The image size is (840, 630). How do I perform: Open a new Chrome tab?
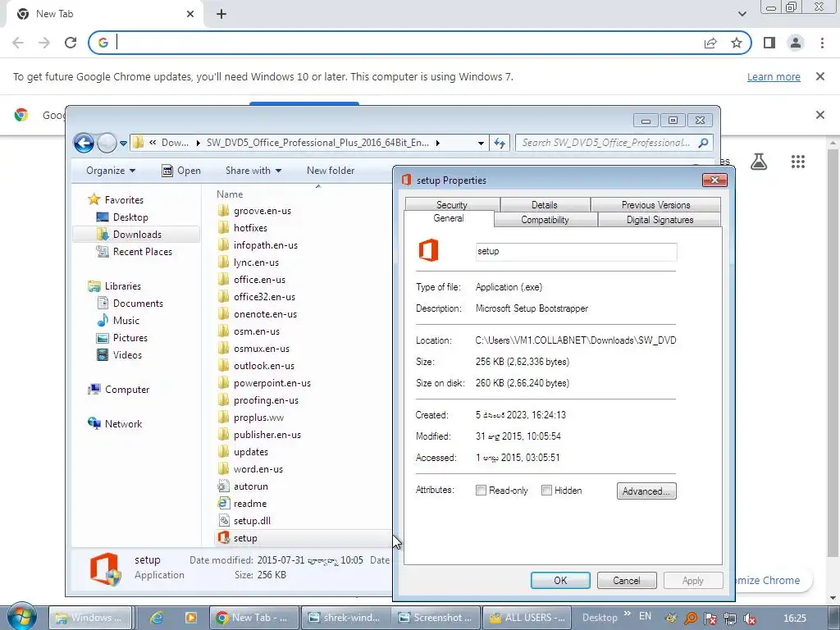tap(221, 14)
